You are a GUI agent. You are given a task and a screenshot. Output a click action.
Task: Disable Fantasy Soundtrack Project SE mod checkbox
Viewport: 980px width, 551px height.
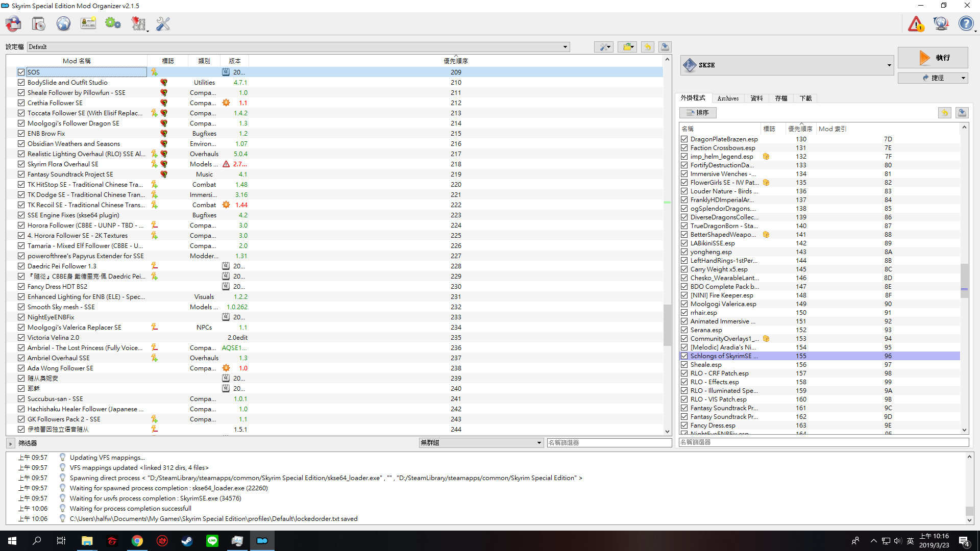[21, 174]
